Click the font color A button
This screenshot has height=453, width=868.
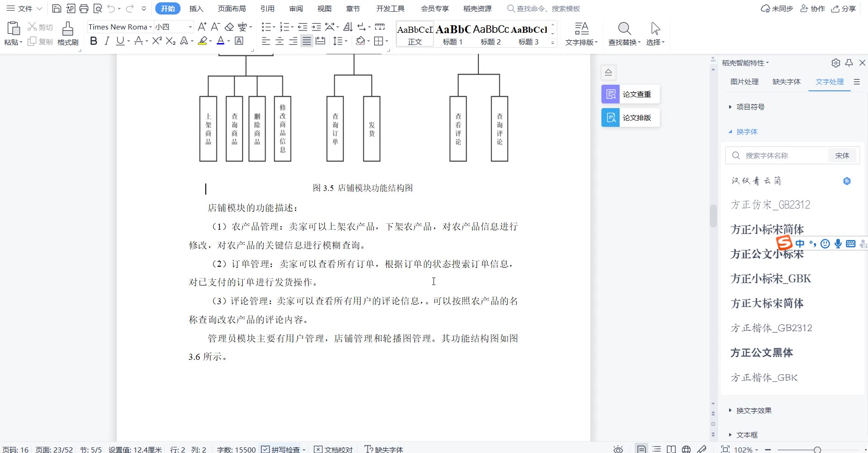[221, 41]
